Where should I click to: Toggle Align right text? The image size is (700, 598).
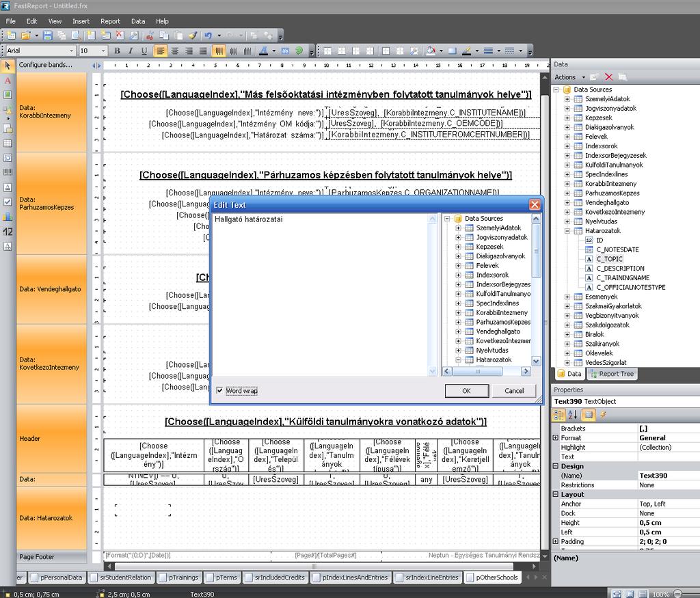[x=189, y=51]
